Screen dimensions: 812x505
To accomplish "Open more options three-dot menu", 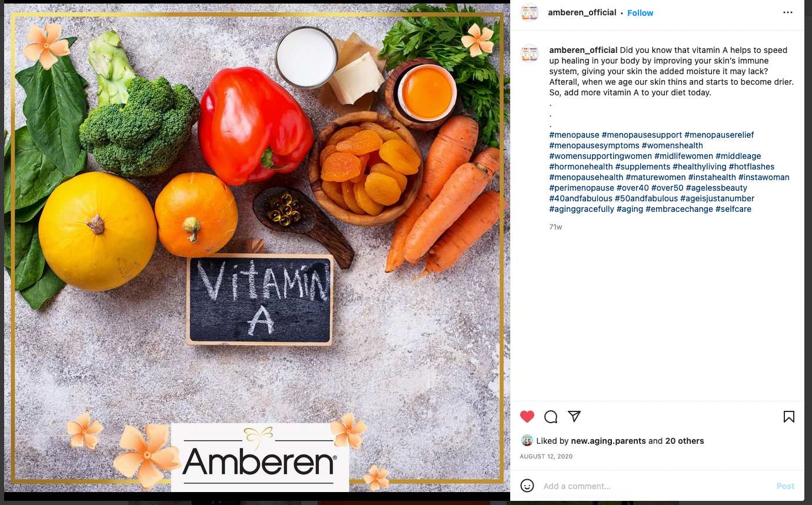I will [788, 12].
